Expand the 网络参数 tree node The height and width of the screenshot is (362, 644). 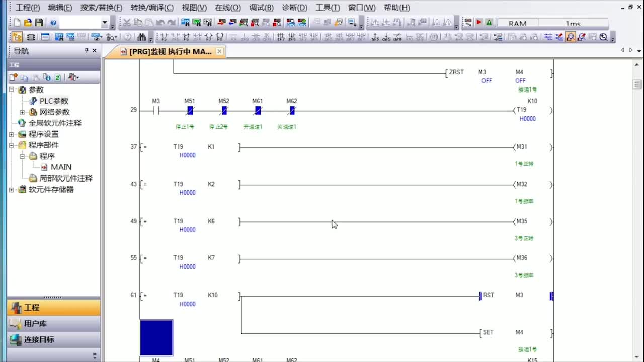pyautogui.click(x=22, y=112)
